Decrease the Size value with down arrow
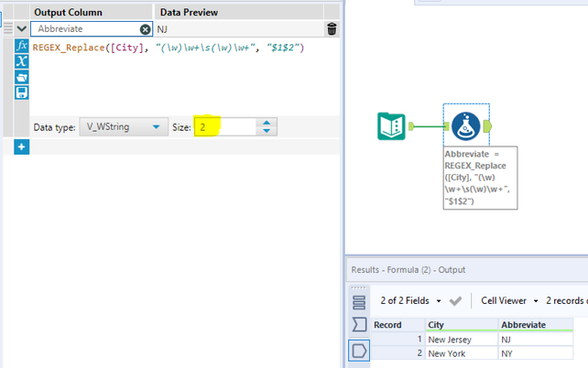This screenshot has height=368, width=588. [x=267, y=131]
